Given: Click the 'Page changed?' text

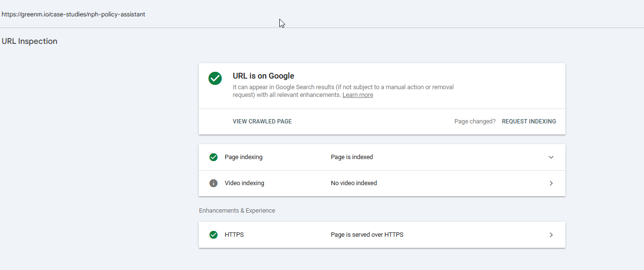Looking at the screenshot, I should pos(475,121).
